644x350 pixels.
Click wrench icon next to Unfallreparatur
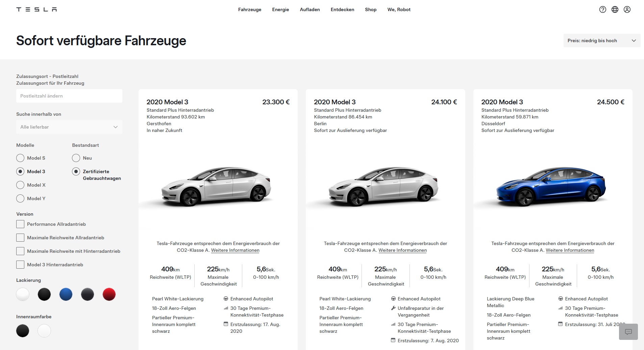coord(393,308)
